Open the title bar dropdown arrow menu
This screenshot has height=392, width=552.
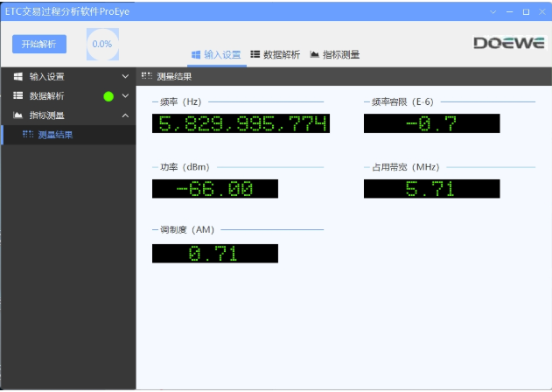(x=493, y=11)
